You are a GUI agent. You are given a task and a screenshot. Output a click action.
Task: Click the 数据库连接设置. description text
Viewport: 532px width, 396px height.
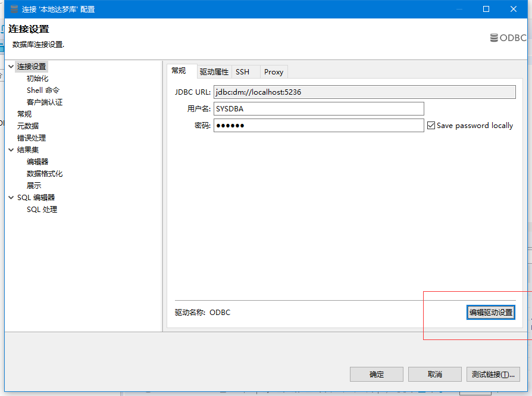click(38, 45)
